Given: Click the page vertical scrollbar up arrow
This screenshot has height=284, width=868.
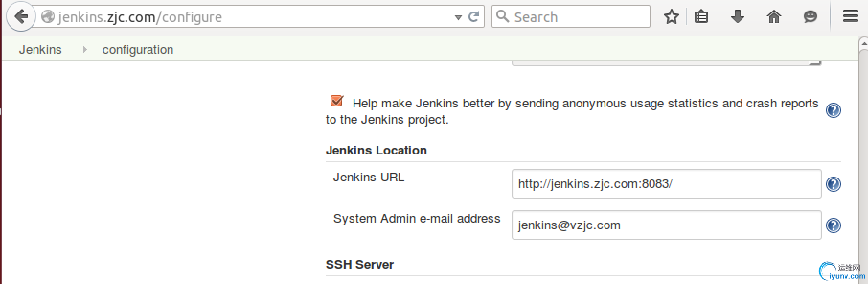Looking at the screenshot, I should point(863,44).
